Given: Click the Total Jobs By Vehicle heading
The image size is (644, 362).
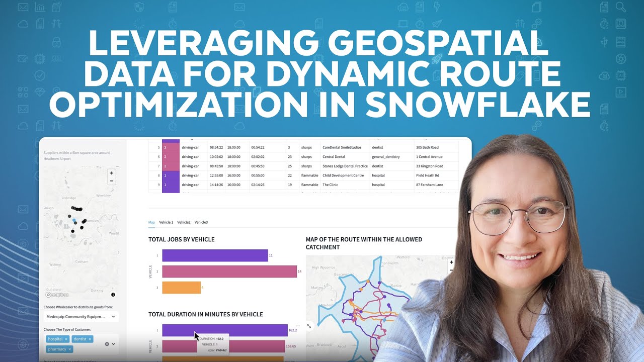Looking at the screenshot, I should tap(182, 239).
